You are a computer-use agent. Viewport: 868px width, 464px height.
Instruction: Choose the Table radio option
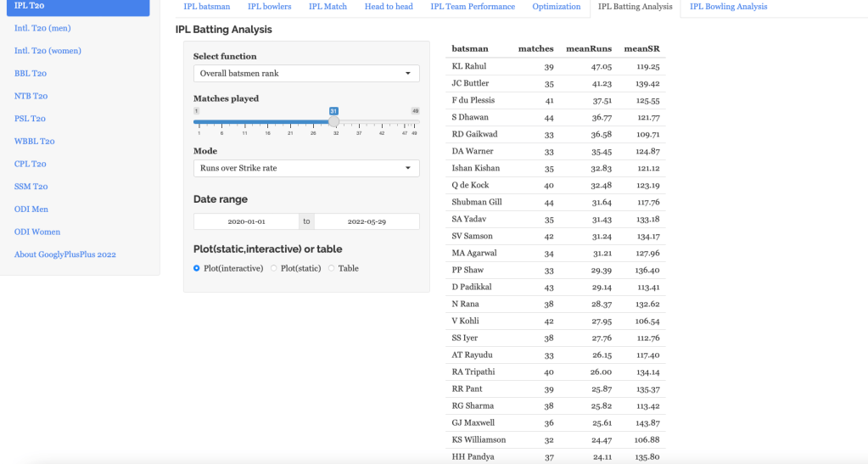pyautogui.click(x=331, y=268)
